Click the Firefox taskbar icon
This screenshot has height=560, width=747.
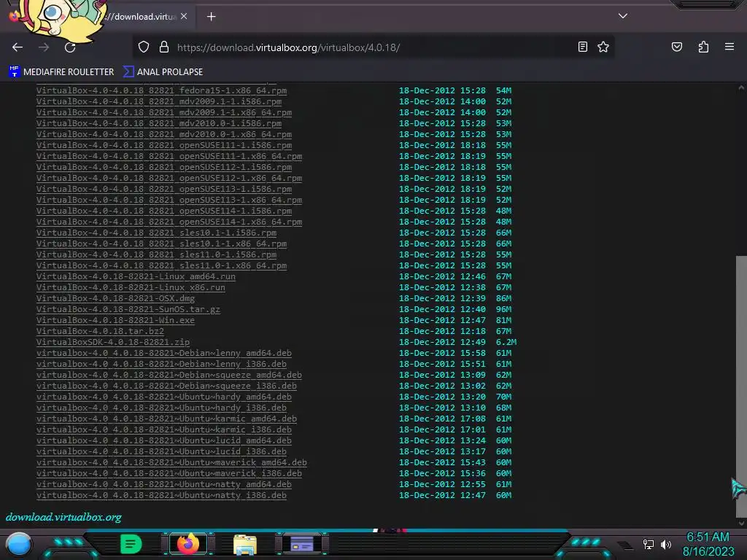click(187, 544)
